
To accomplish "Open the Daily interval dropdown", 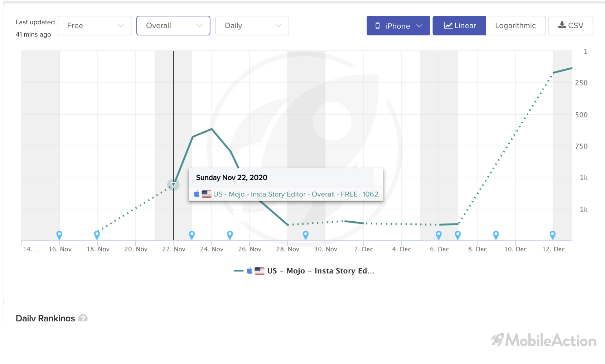I will tap(252, 26).
